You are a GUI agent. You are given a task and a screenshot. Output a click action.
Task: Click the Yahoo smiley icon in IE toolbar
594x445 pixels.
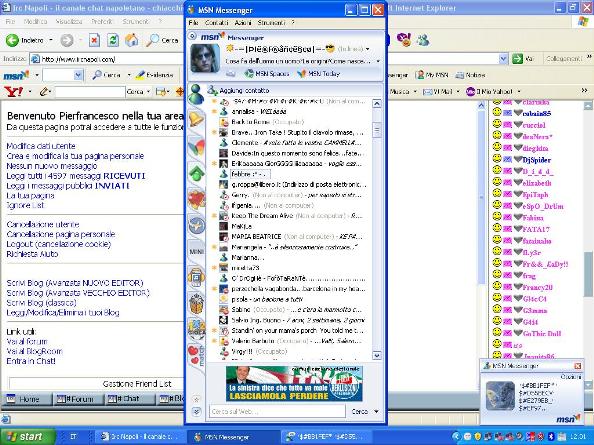pos(404,39)
